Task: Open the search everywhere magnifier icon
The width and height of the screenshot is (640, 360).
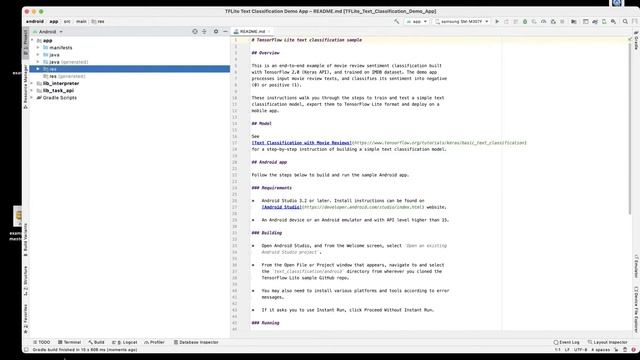Action: pos(625,22)
